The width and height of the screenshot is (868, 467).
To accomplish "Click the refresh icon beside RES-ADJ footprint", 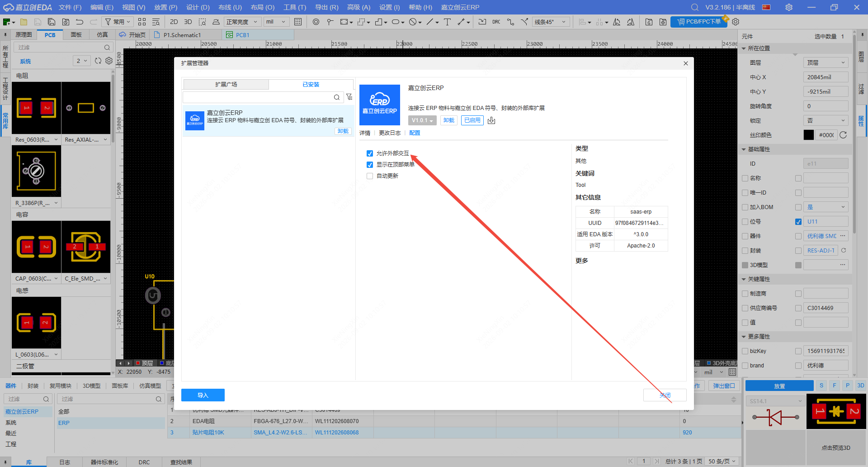I will point(844,250).
